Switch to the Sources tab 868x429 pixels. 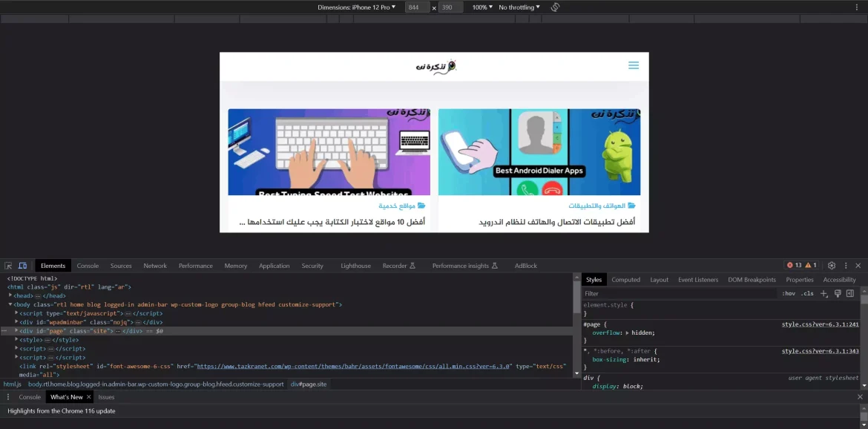(121, 266)
